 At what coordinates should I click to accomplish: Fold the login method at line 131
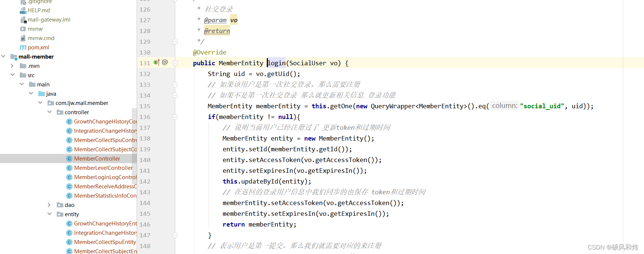coord(175,63)
